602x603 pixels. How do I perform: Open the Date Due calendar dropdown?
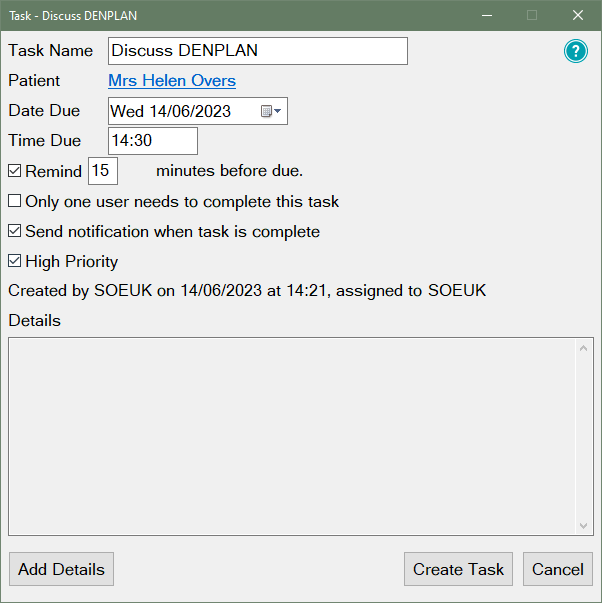[x=272, y=111]
